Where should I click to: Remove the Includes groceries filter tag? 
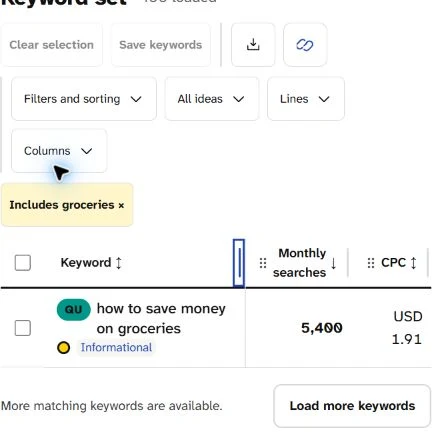(121, 205)
